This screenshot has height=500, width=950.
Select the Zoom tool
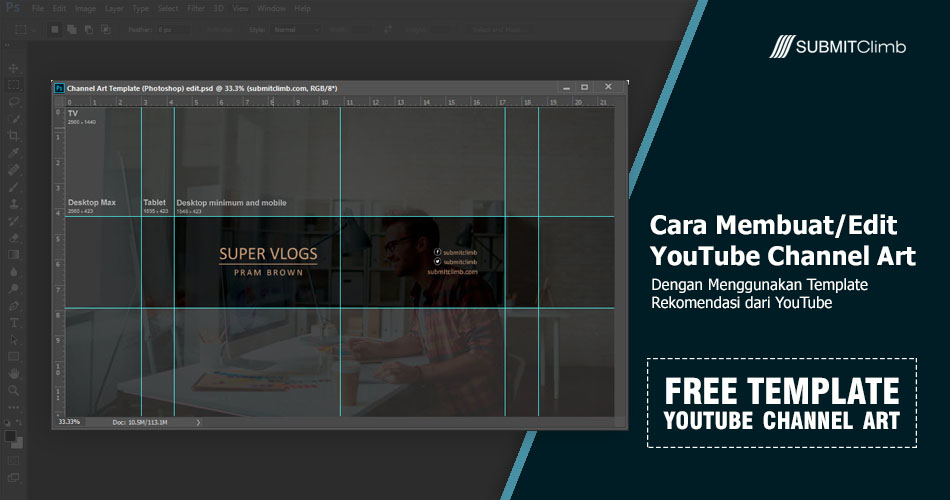(x=13, y=390)
